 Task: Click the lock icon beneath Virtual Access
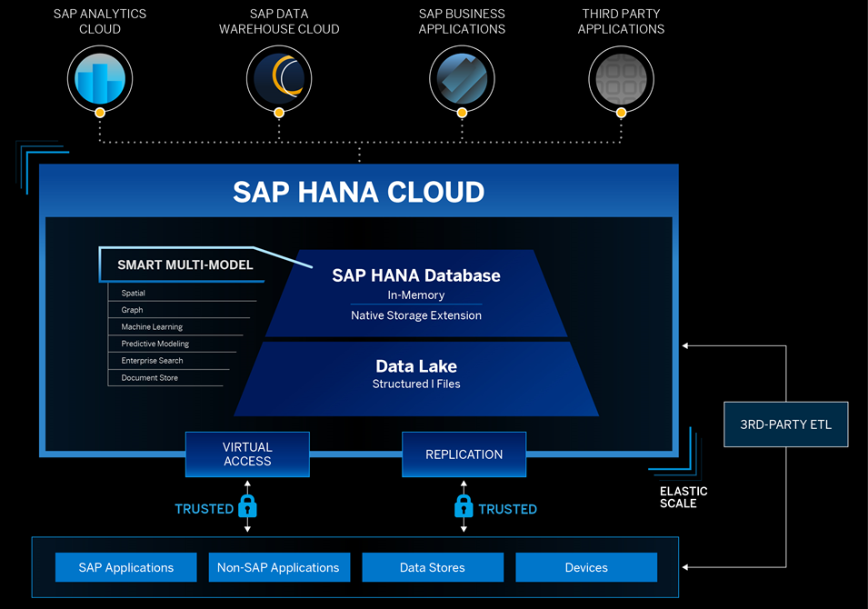[247, 506]
